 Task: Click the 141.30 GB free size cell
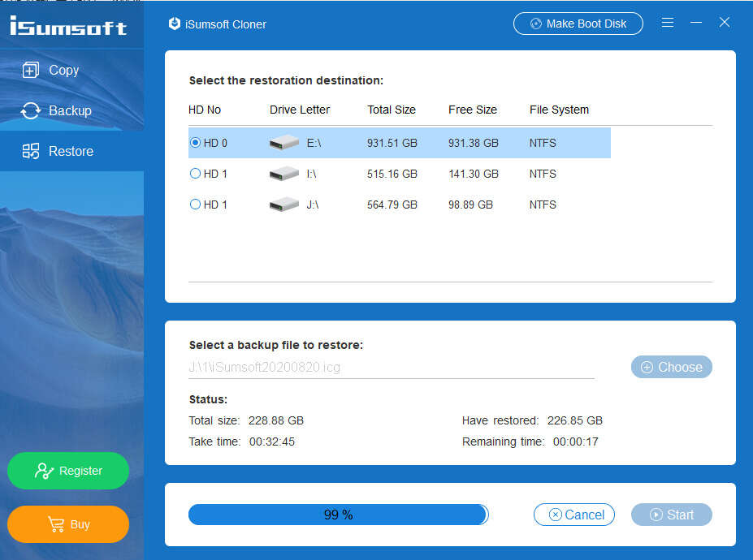(474, 174)
